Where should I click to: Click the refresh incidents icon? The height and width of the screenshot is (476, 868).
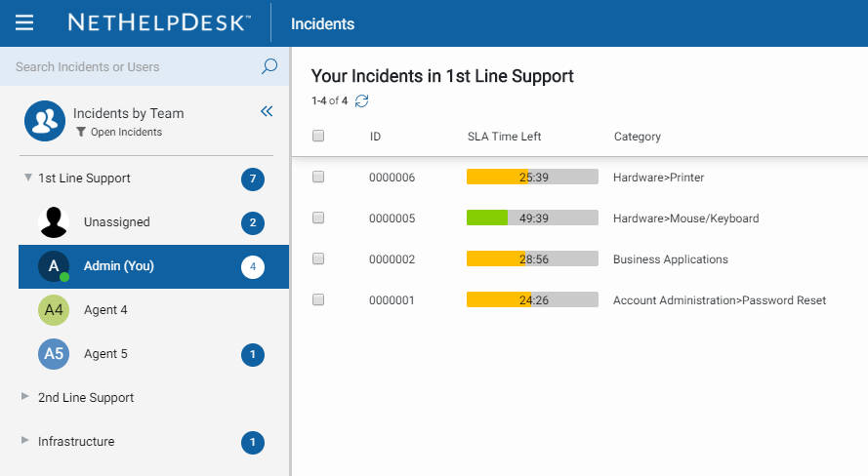[x=362, y=100]
